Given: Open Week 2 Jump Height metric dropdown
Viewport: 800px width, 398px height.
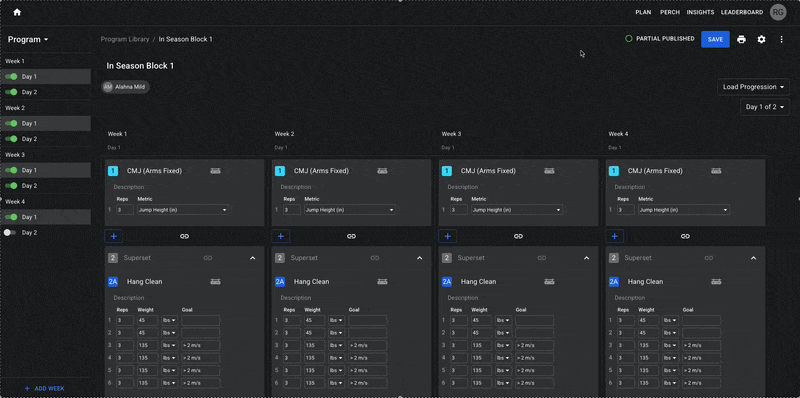Looking at the screenshot, I should (350, 210).
